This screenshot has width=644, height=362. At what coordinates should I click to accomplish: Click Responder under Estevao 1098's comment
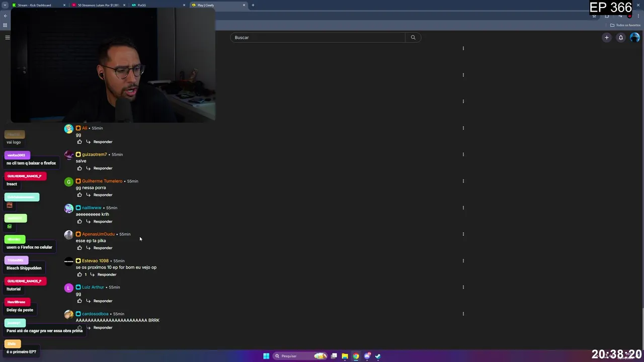107,275
